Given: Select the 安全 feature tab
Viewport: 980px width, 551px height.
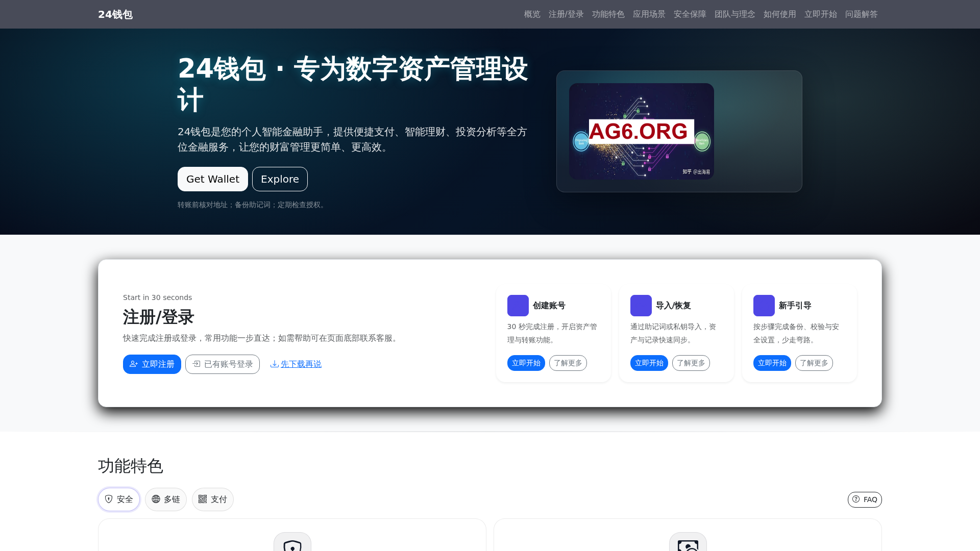Looking at the screenshot, I should (x=119, y=499).
